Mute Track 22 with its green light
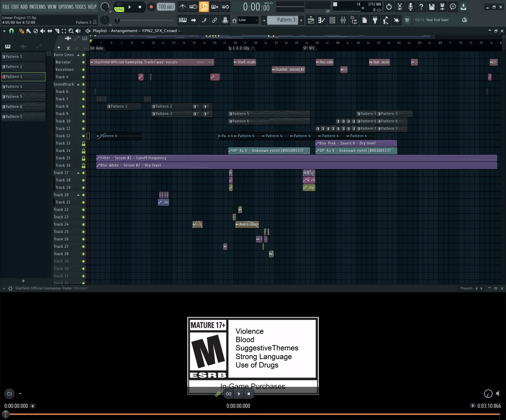This screenshot has height=420, width=506. [x=83, y=210]
